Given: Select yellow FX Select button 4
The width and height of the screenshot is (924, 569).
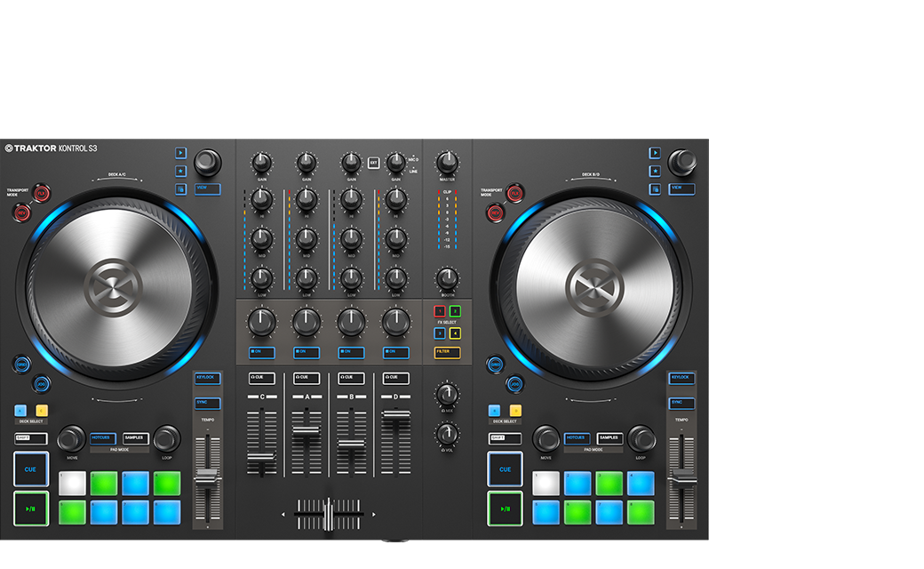Looking at the screenshot, I should tap(456, 333).
